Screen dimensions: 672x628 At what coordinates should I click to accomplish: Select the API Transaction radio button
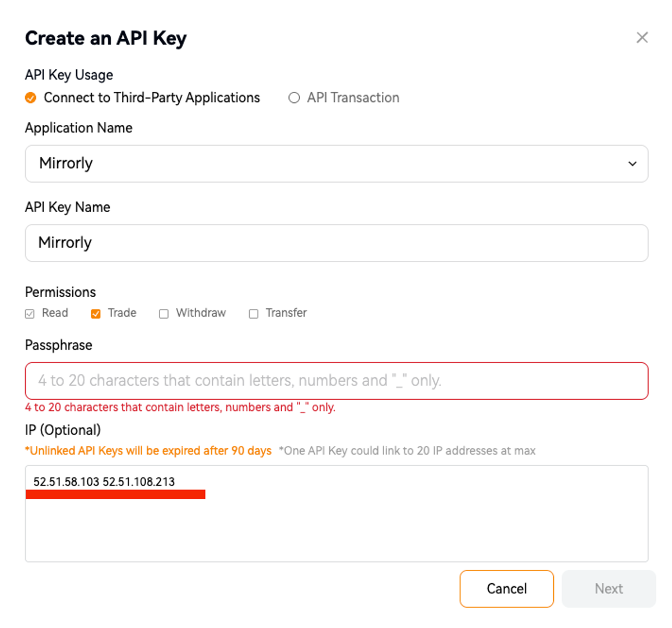[293, 98]
